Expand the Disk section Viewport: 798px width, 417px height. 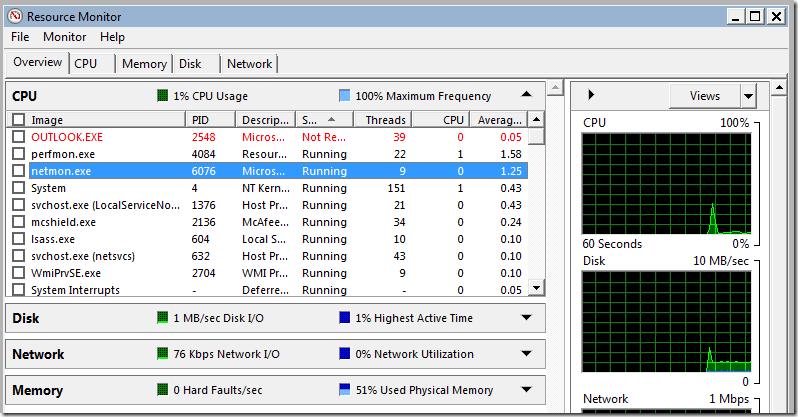pos(526,319)
